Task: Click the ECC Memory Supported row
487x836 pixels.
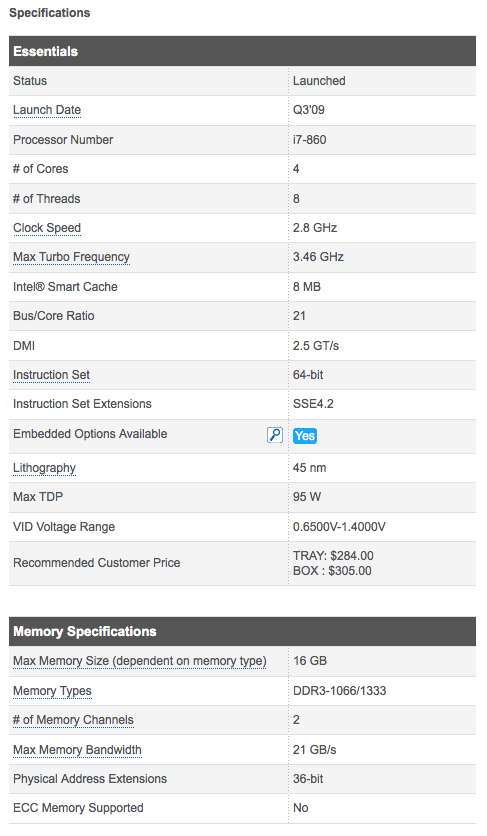Action: [242, 808]
